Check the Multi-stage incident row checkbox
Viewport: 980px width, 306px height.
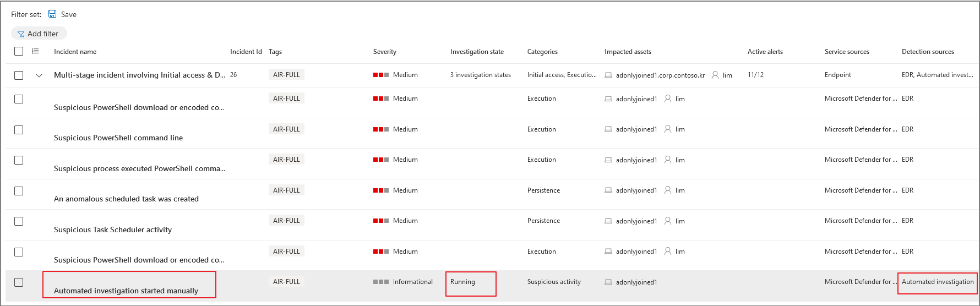[x=19, y=75]
